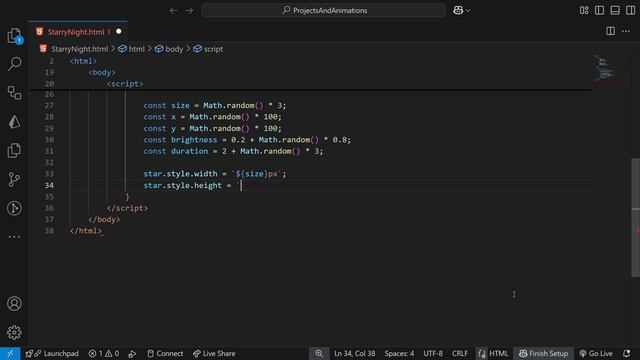Screen dimensions: 640x360
Task: Click line number 34 in the gutter
Action: tap(49, 185)
